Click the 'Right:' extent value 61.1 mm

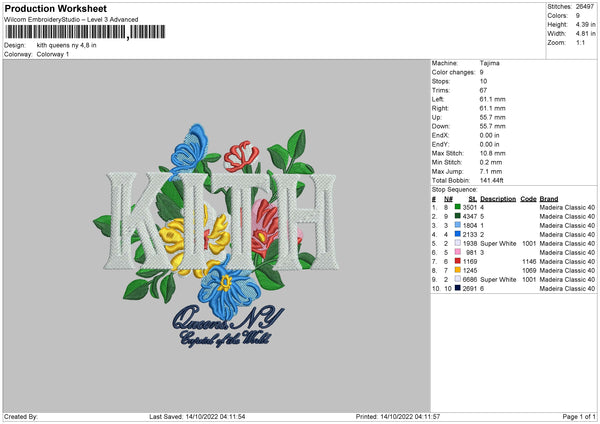492,108
